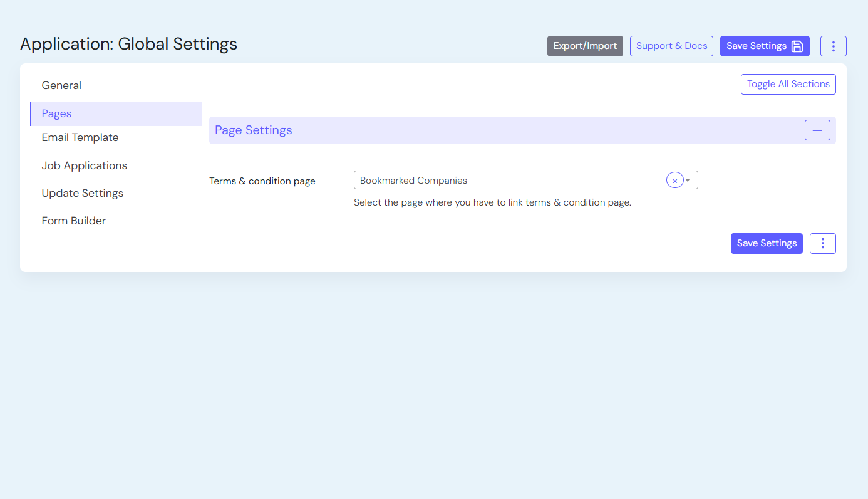This screenshot has width=868, height=499.
Task: Clear the Bookmarked Companies selection with the x icon
Action: point(674,181)
